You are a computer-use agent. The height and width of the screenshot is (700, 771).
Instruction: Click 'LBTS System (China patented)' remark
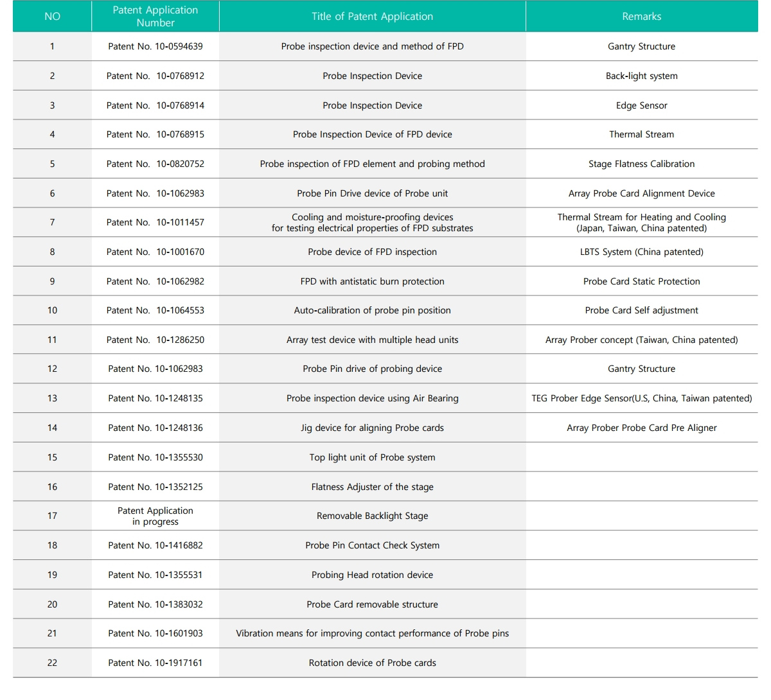click(x=641, y=252)
